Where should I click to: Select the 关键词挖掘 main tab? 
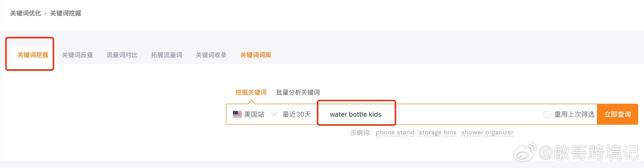pyautogui.click(x=33, y=55)
